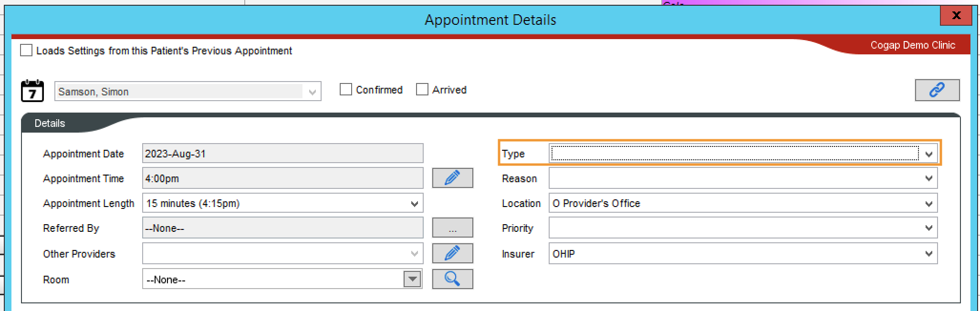This screenshot has width=980, height=311.
Task: Open the Type dropdown arrow
Action: click(928, 154)
